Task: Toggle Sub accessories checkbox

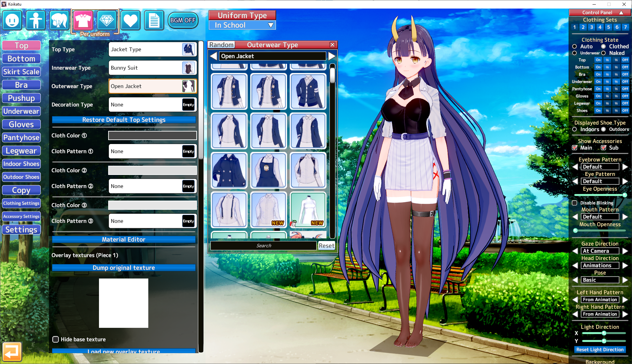Action: [x=604, y=148]
